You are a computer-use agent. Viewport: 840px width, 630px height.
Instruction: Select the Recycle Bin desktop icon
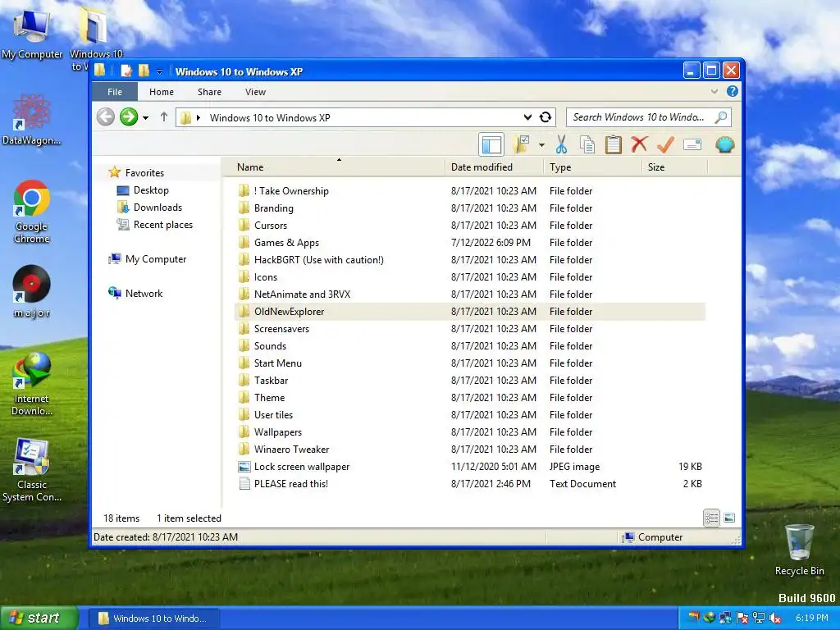(799, 550)
